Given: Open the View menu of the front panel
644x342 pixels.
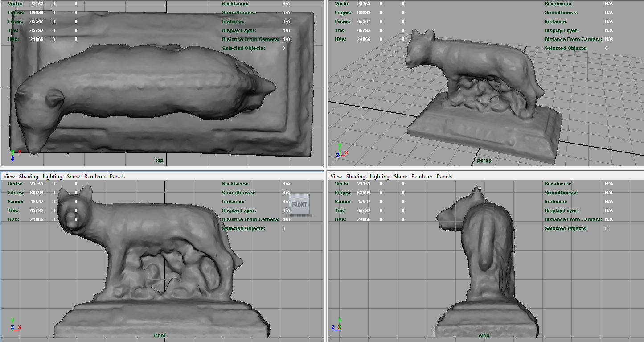Looking at the screenshot, I should coord(9,177).
